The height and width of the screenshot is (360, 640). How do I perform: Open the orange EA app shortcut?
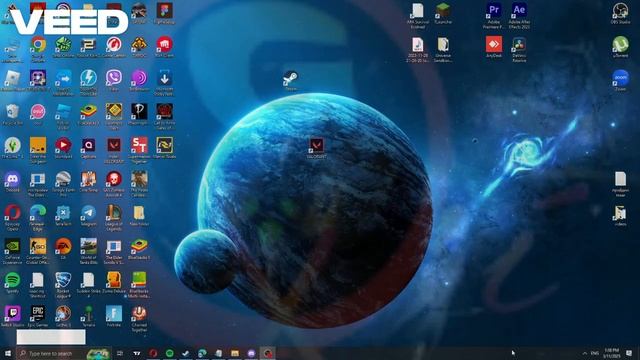(63, 247)
